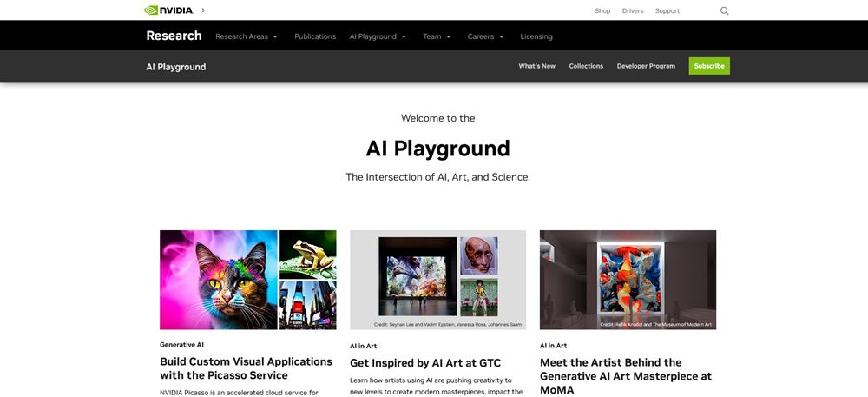Open the Shop link
Image resolution: width=868 pixels, height=397 pixels.
(602, 10)
